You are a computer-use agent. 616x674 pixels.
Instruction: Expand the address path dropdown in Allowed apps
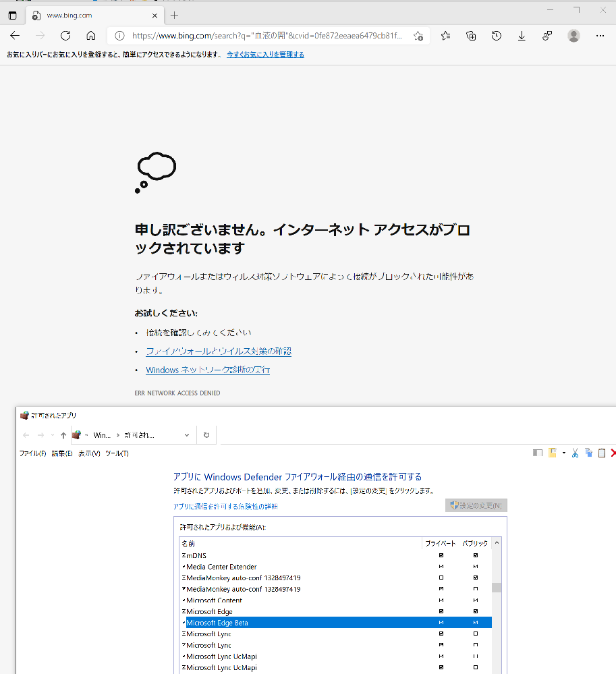(187, 435)
